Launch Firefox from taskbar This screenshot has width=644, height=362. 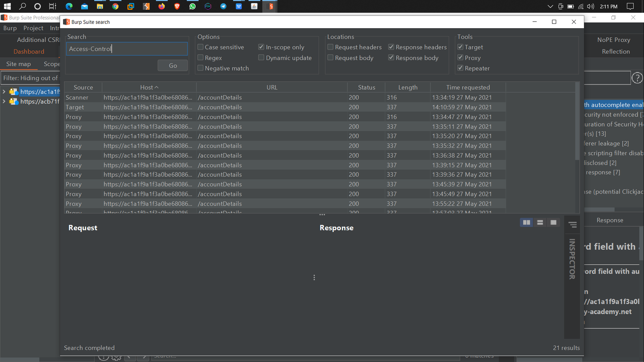(162, 6)
